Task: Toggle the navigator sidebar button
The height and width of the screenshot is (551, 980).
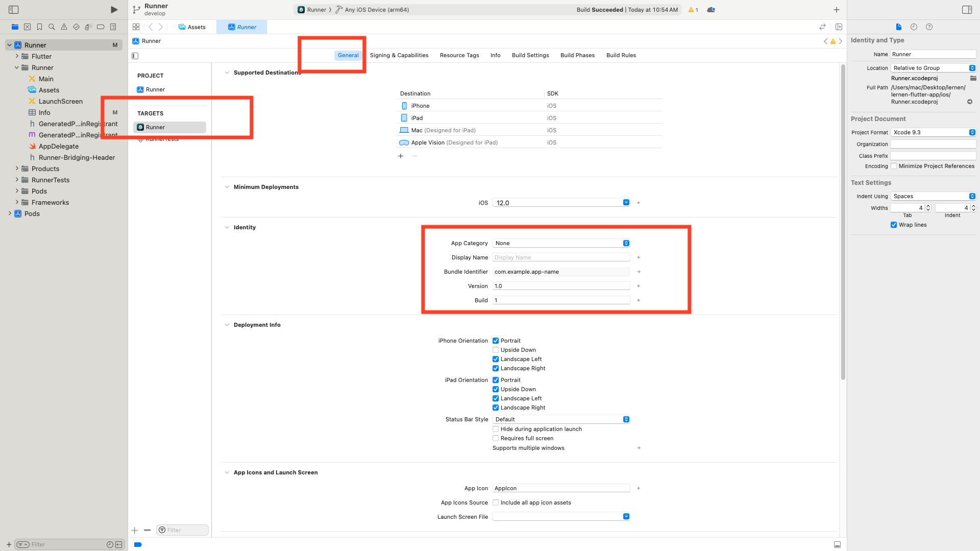Action: pos(14,10)
